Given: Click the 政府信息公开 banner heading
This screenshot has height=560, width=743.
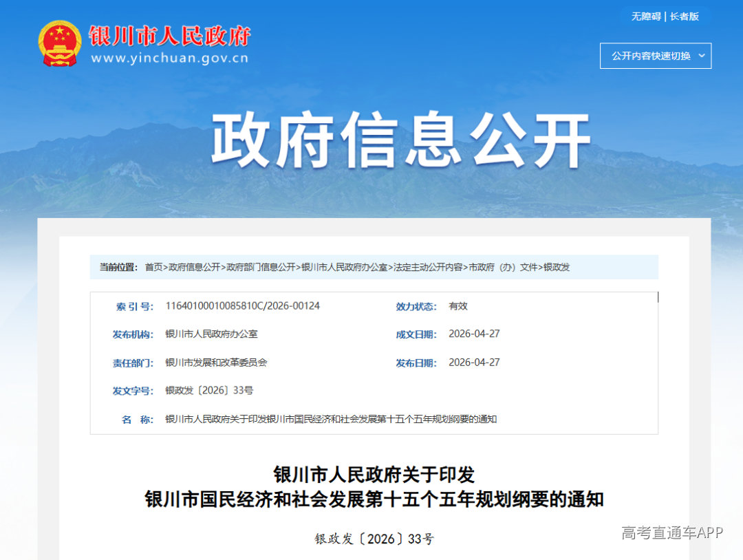Looking at the screenshot, I should coord(401,140).
